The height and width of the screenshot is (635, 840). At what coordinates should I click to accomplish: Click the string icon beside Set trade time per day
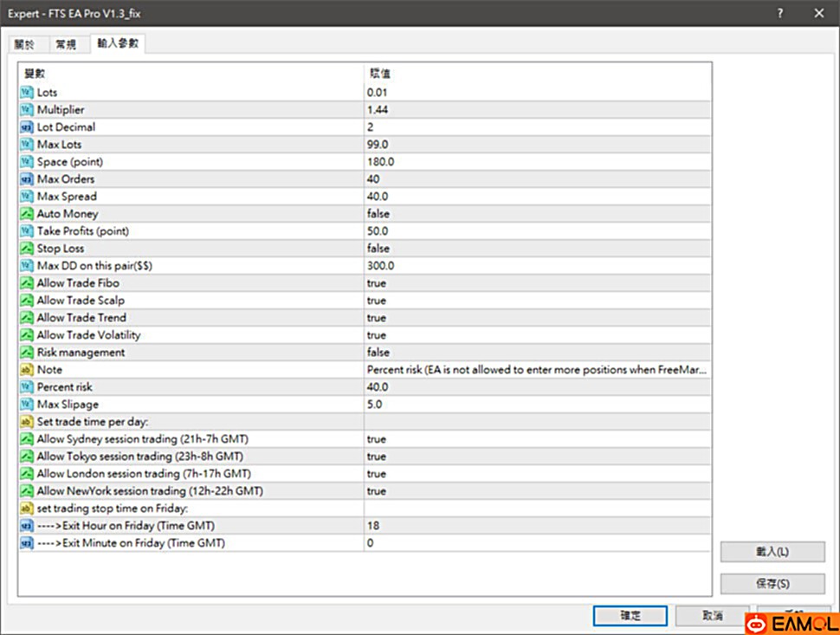(27, 422)
